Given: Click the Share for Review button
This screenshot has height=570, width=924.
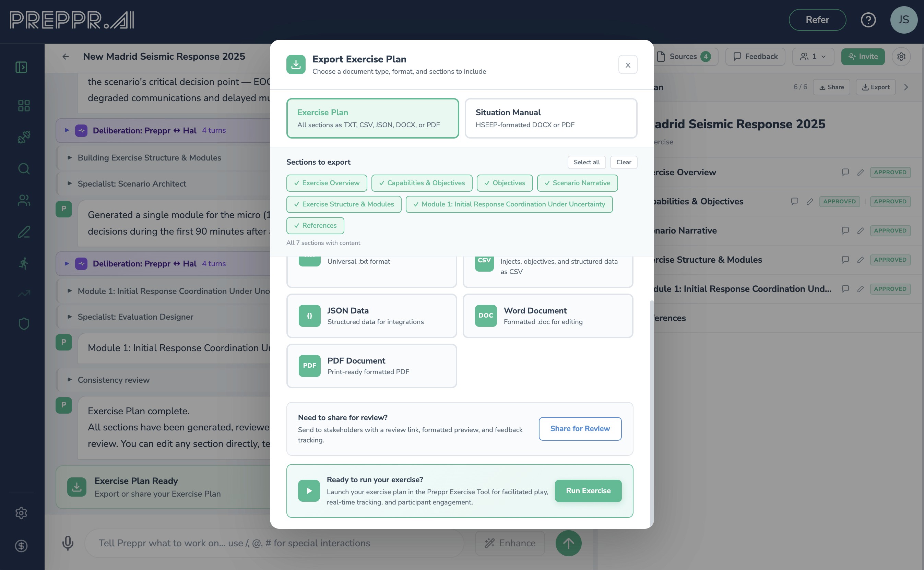Looking at the screenshot, I should pos(580,429).
